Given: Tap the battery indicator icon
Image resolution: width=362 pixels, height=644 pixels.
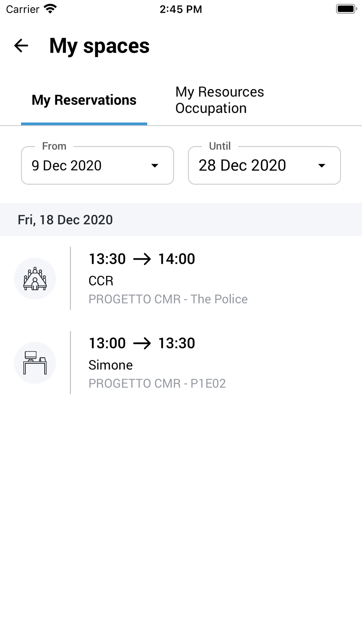Looking at the screenshot, I should pos(346,9).
